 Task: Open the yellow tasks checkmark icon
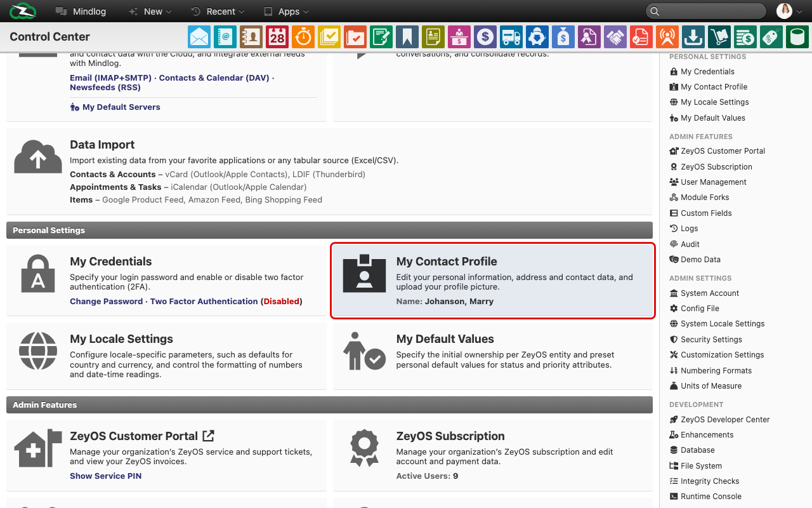[329, 37]
